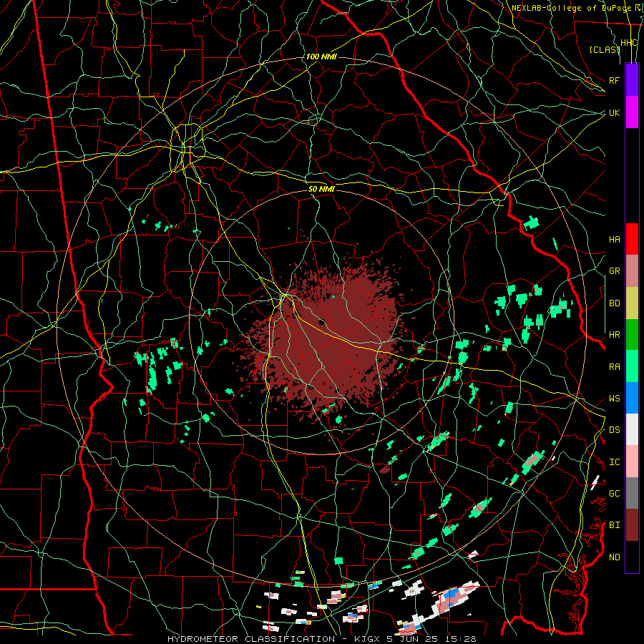644x644 pixels.
Task: Click the IC legend label
Action: (x=614, y=462)
